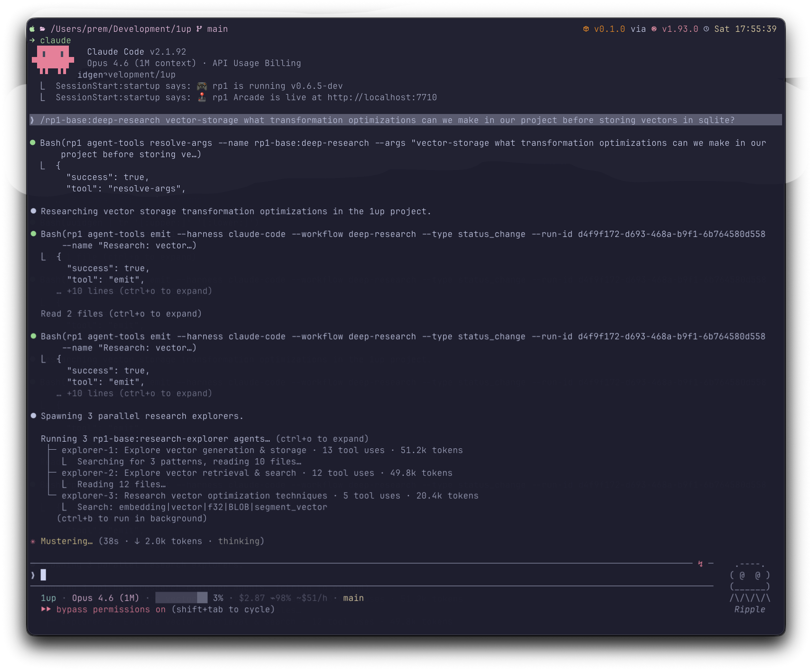Click the ~$51/h rate in status bar

312,598
